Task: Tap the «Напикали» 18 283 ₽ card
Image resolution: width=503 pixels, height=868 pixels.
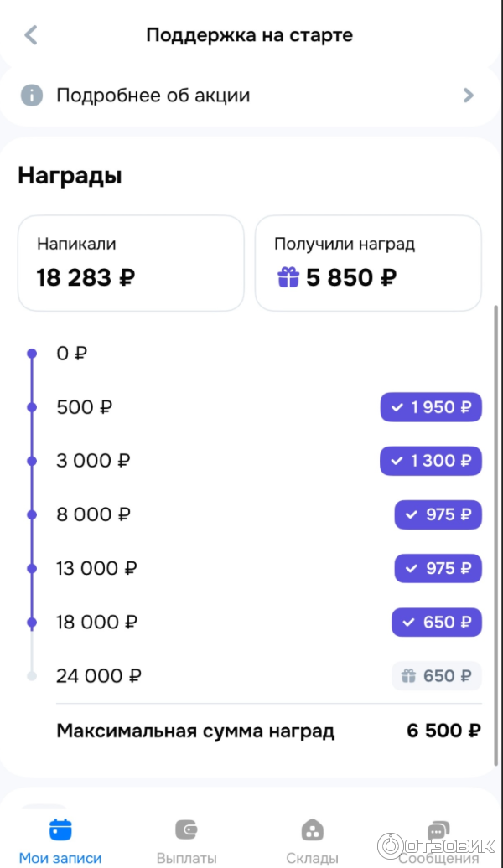Action: coord(131,263)
